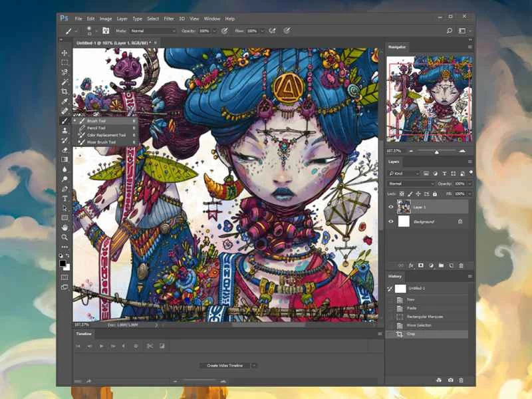Hide the Background layer
This screenshot has height=399, width=532.
(x=392, y=221)
